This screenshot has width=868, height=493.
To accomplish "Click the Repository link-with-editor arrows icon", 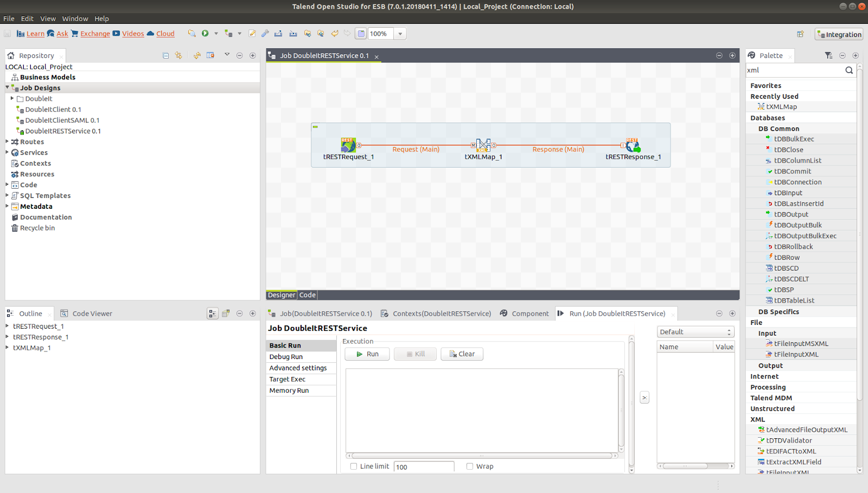I will coord(178,55).
